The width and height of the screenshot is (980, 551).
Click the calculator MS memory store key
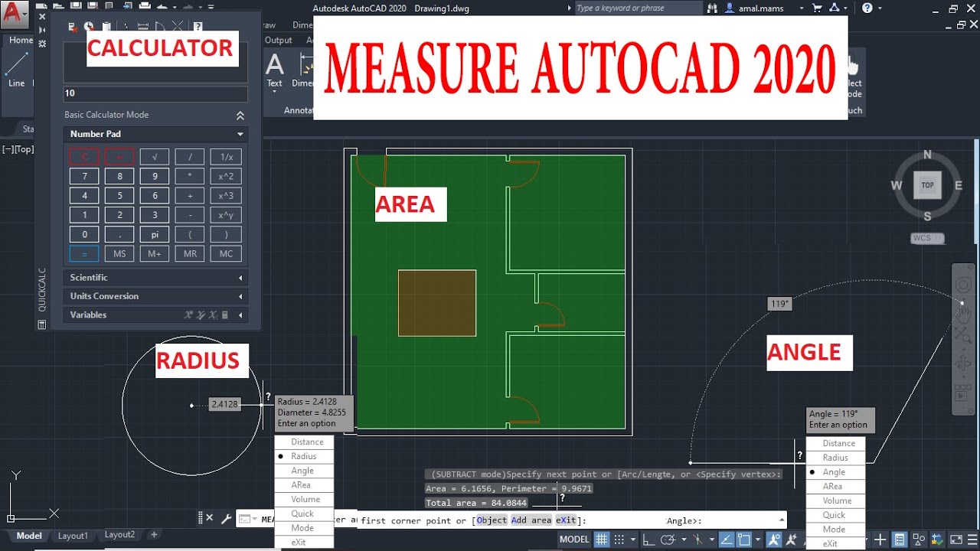click(x=119, y=254)
